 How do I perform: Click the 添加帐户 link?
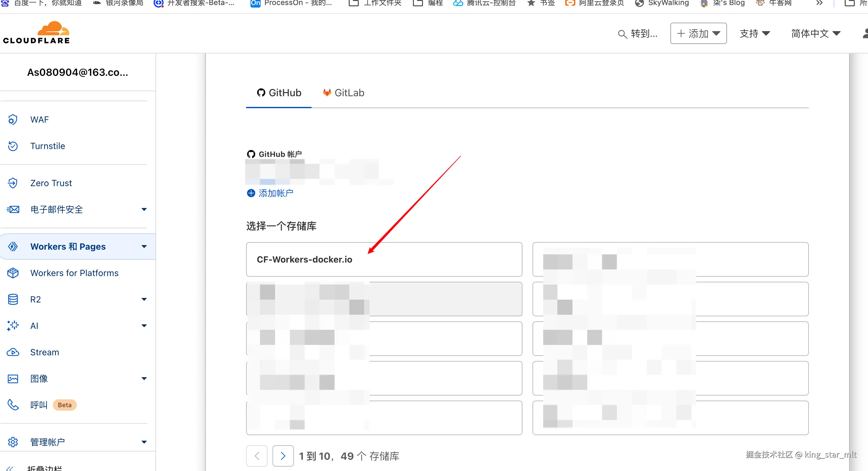[x=276, y=193]
